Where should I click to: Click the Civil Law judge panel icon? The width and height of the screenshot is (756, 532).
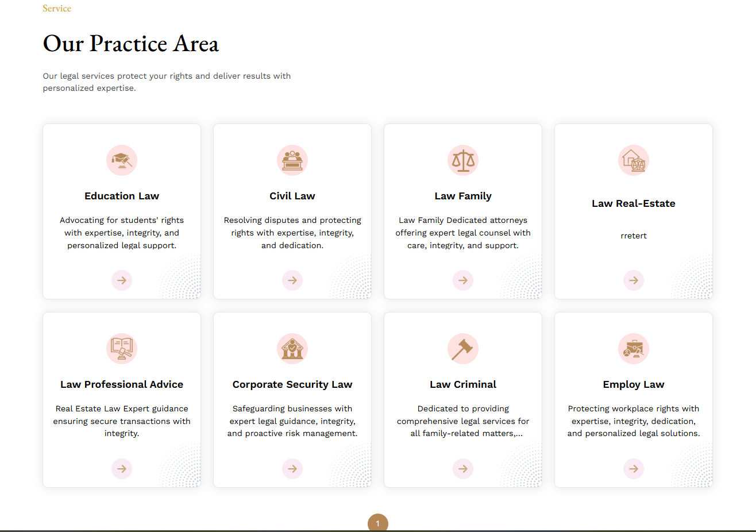point(292,160)
